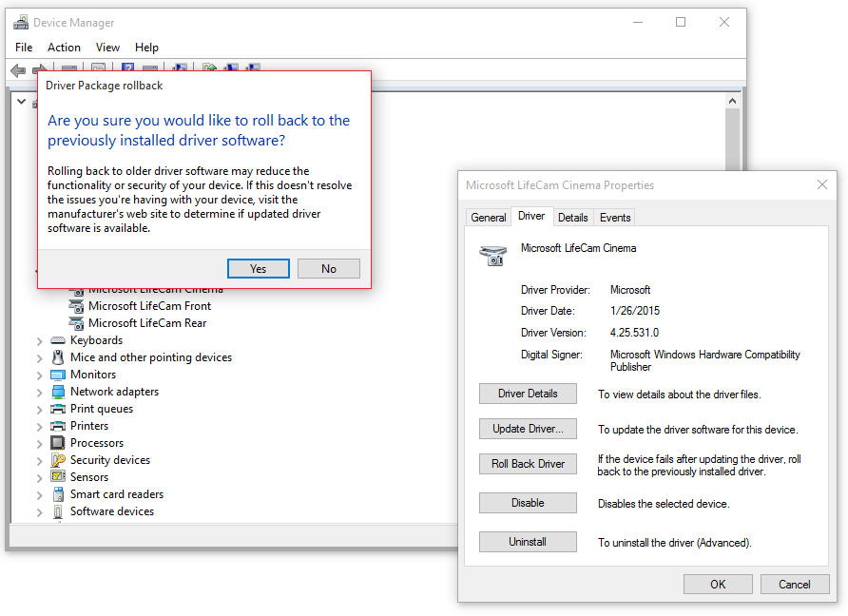The image size is (848, 616).
Task: Open the Events tab
Action: [615, 218]
